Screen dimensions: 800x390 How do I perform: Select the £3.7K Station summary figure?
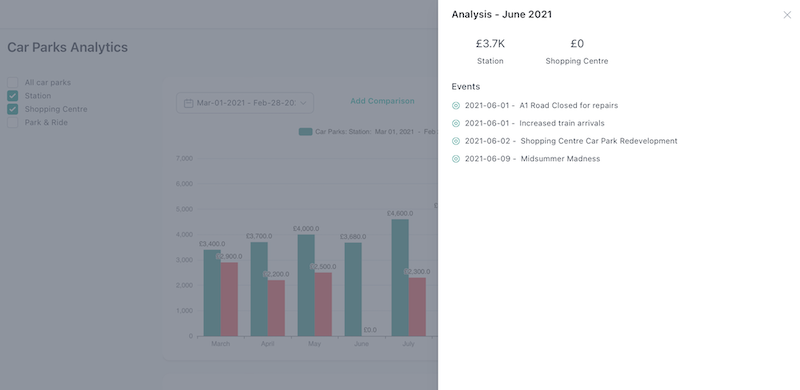(x=490, y=44)
